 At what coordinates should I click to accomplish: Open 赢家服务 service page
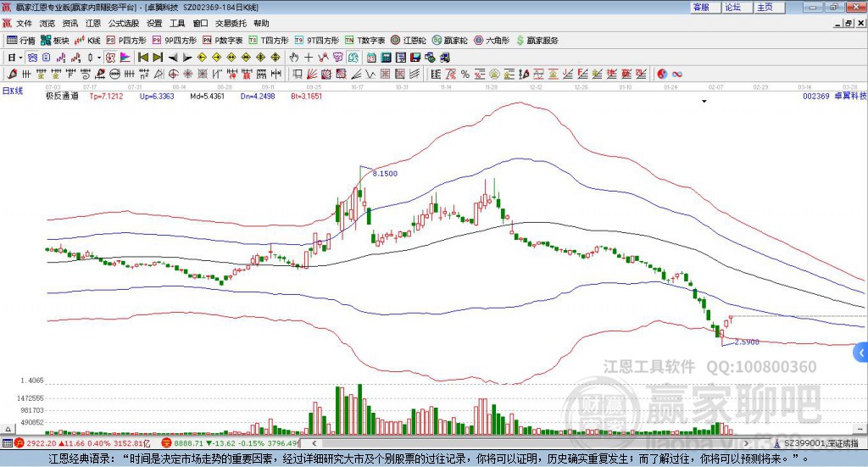tap(537, 41)
